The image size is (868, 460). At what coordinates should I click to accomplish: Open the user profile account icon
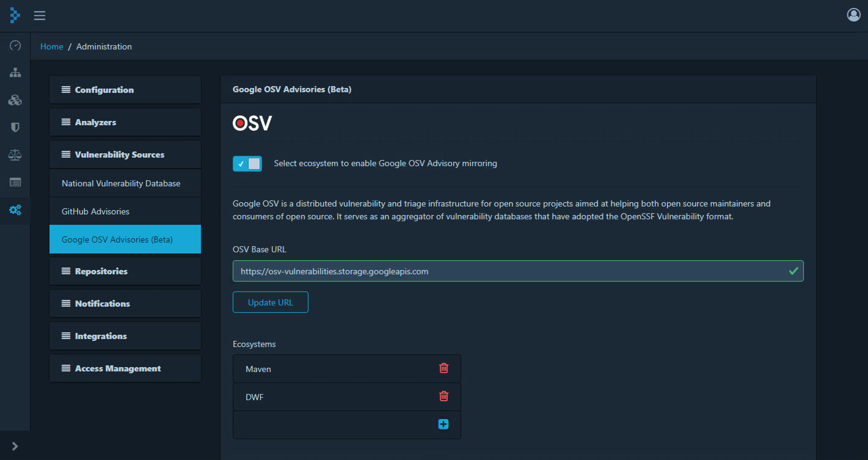coord(853,15)
